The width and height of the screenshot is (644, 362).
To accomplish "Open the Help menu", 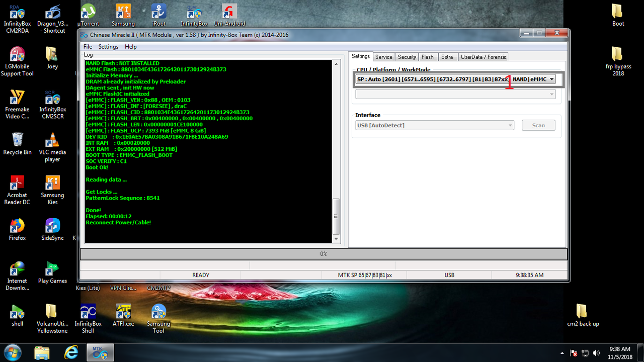I will (131, 47).
